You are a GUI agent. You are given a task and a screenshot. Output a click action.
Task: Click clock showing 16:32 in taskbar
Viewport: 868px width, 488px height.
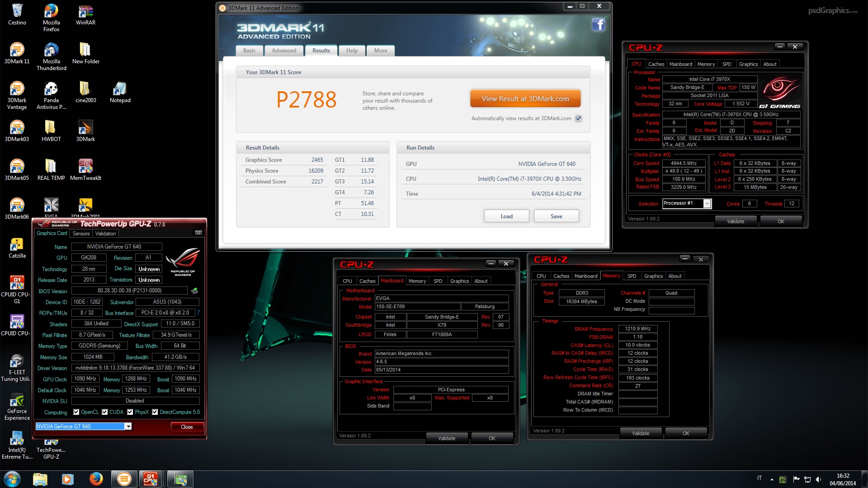pyautogui.click(x=843, y=476)
